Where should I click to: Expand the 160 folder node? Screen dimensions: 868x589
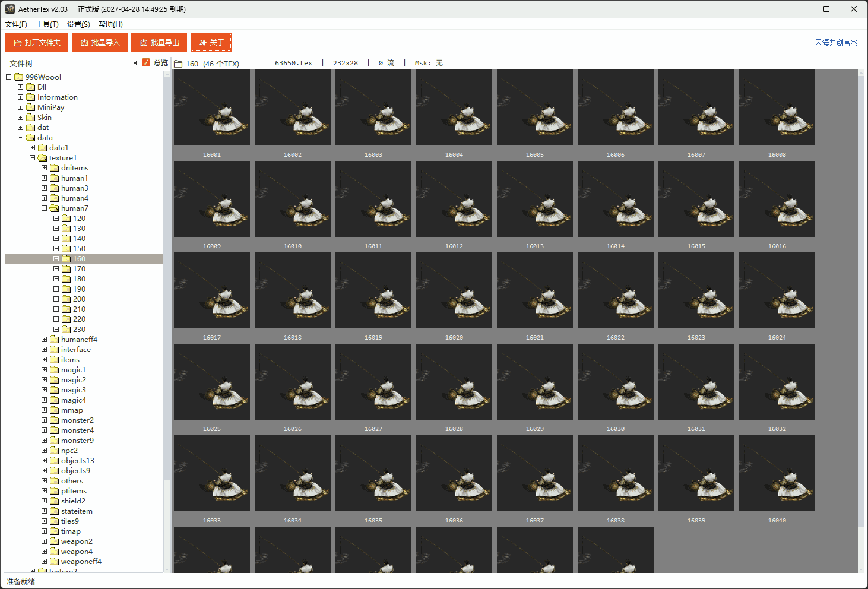[56, 258]
